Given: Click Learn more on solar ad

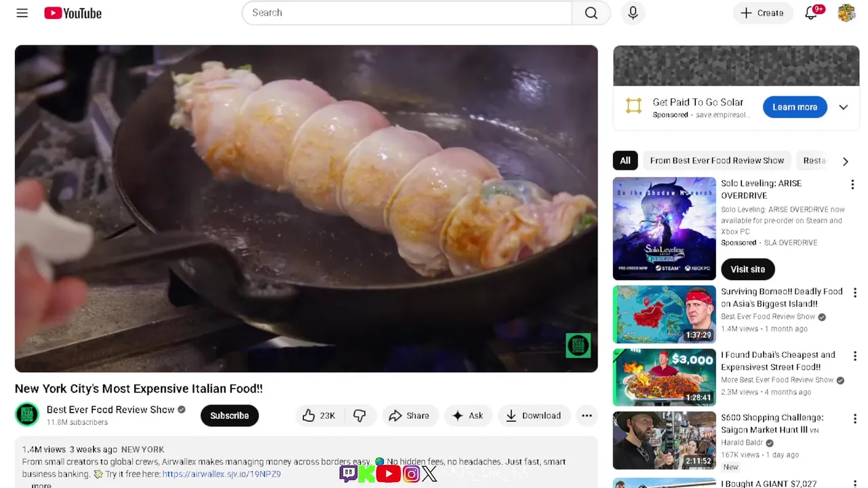Looking at the screenshot, I should pos(795,107).
